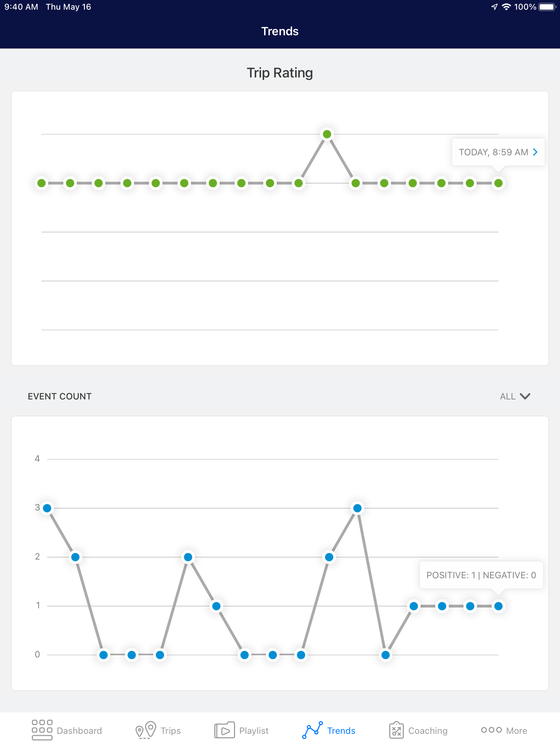Switch to Playlist tab label
The height and width of the screenshot is (747, 560).
click(x=254, y=731)
